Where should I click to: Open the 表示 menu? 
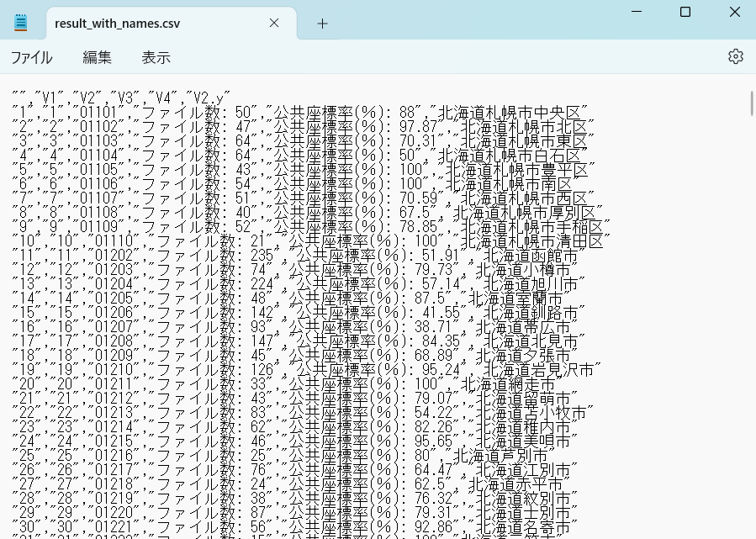pos(156,57)
